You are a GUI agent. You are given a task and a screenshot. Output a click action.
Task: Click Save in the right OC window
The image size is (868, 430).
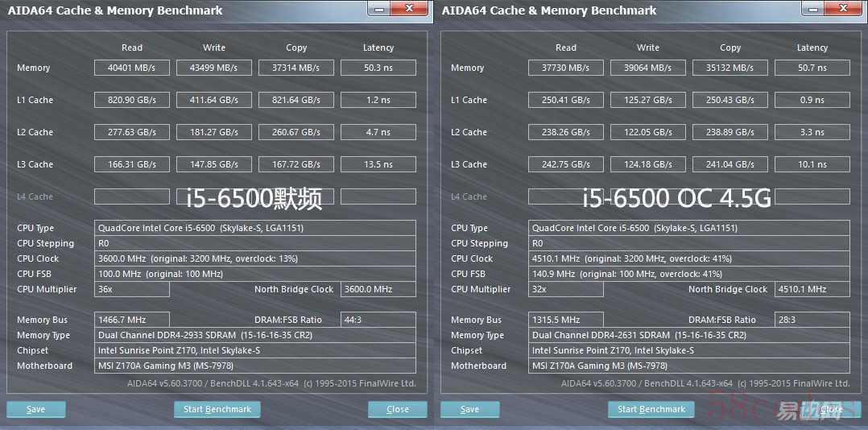(470, 410)
